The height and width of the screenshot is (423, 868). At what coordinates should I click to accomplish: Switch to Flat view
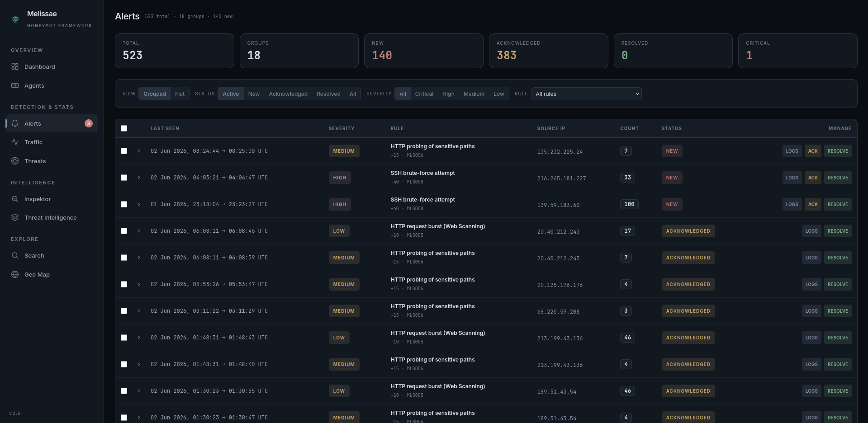tap(180, 94)
